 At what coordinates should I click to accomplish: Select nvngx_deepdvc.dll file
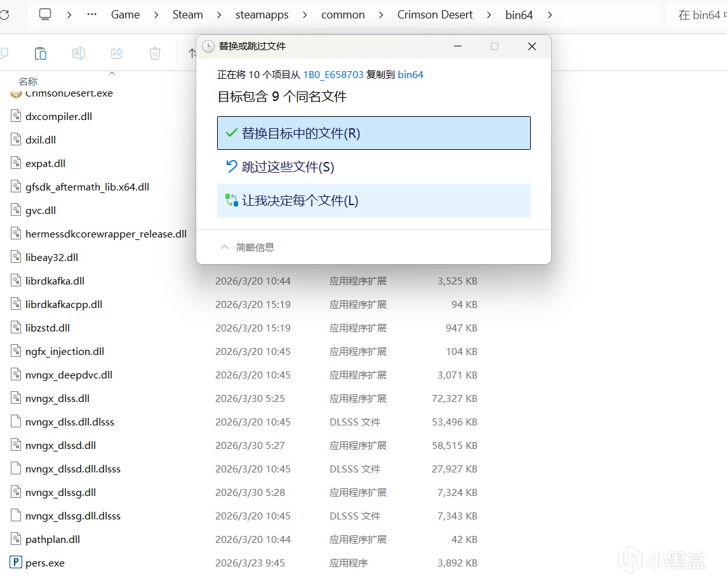69,375
